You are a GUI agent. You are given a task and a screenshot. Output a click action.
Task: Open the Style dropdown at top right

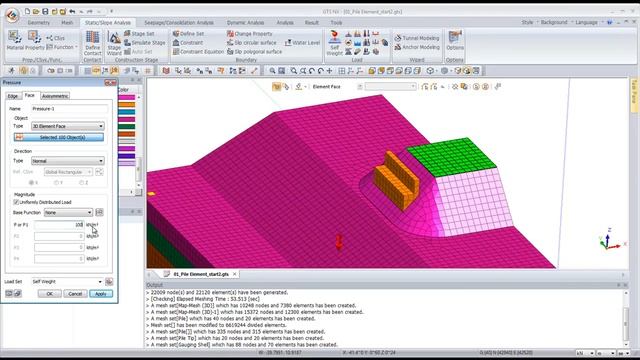529,22
